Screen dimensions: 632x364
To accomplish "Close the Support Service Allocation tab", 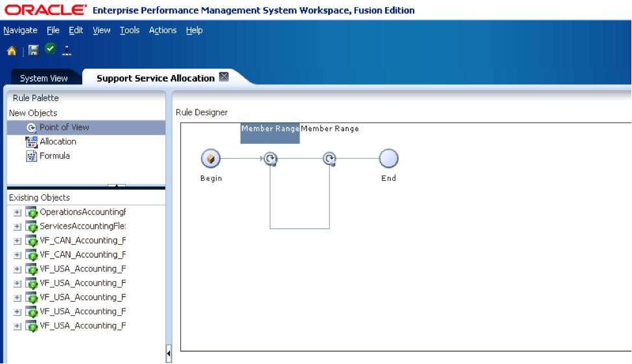I will pos(224,76).
